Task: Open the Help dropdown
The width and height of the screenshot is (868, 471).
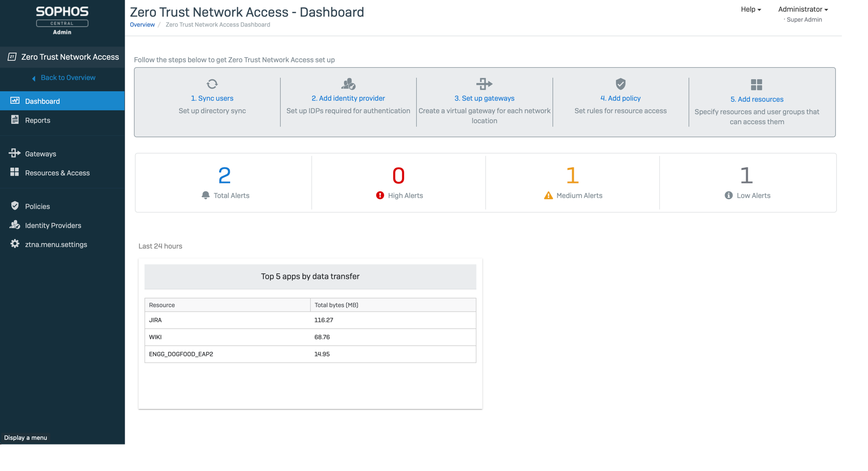Action: pos(750,9)
